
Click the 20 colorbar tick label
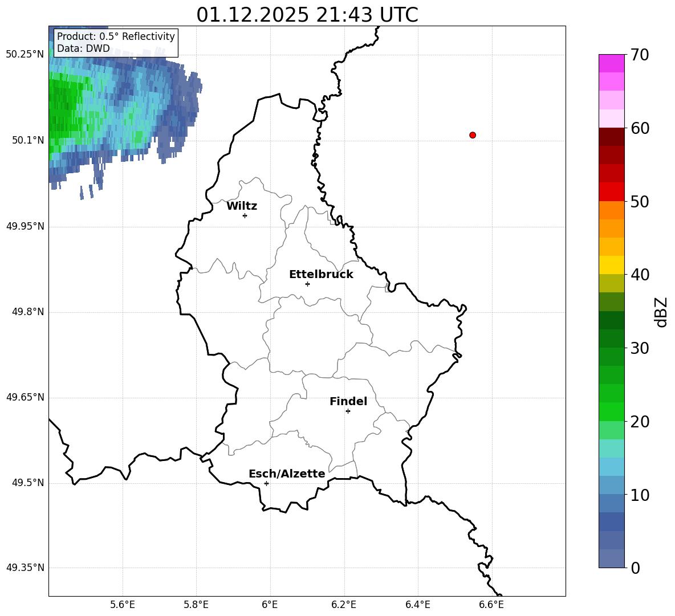640,422
